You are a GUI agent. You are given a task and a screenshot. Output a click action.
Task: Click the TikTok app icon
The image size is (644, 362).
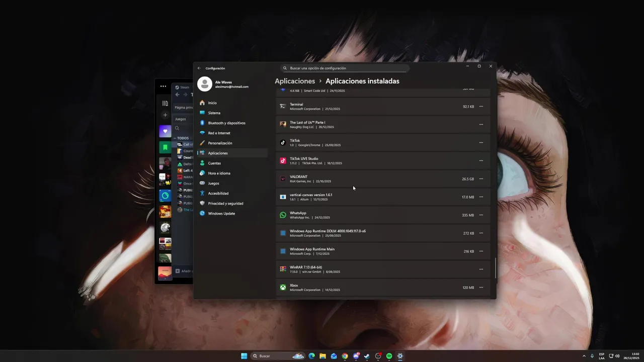point(283,143)
